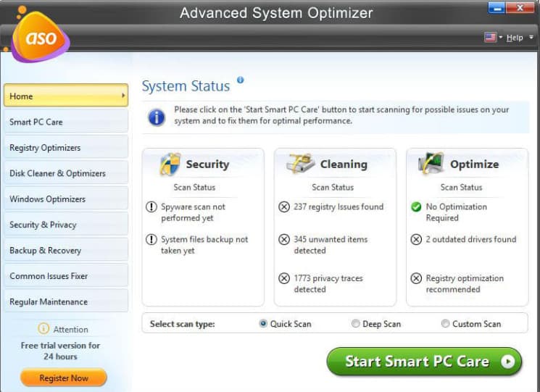Click warning icon next to Spyware scan
Image resolution: width=540 pixels, height=392 pixels.
[151, 207]
